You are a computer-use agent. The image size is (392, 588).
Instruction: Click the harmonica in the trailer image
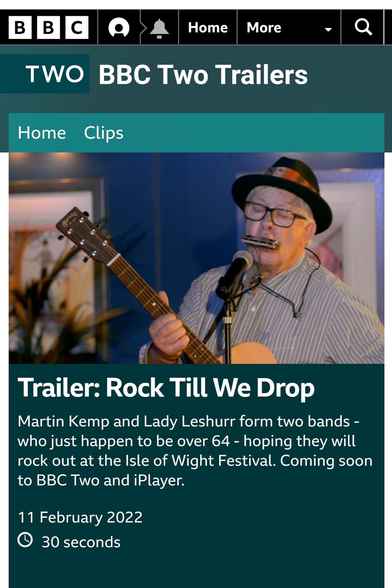261,243
